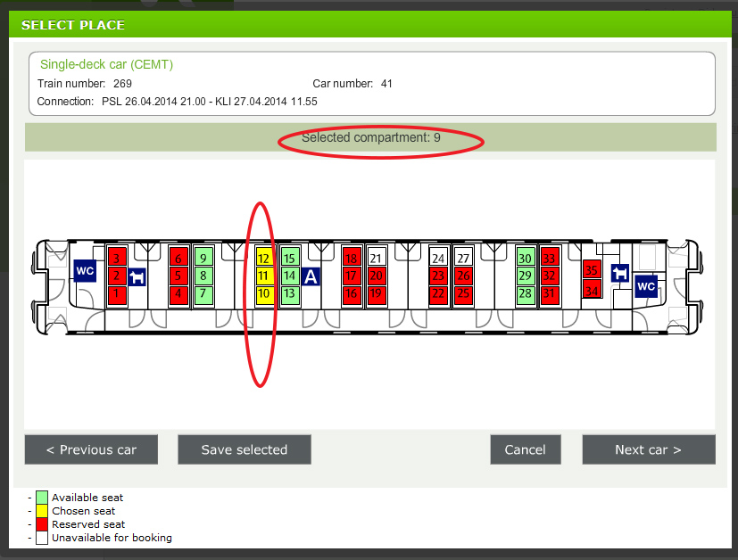
Task: Click reserved seat 6
Action: 178,258
